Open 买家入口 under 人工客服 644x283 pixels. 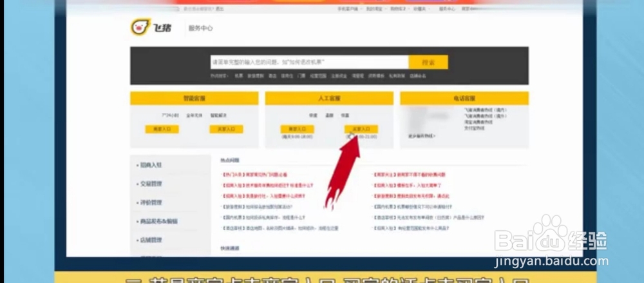[361, 129]
